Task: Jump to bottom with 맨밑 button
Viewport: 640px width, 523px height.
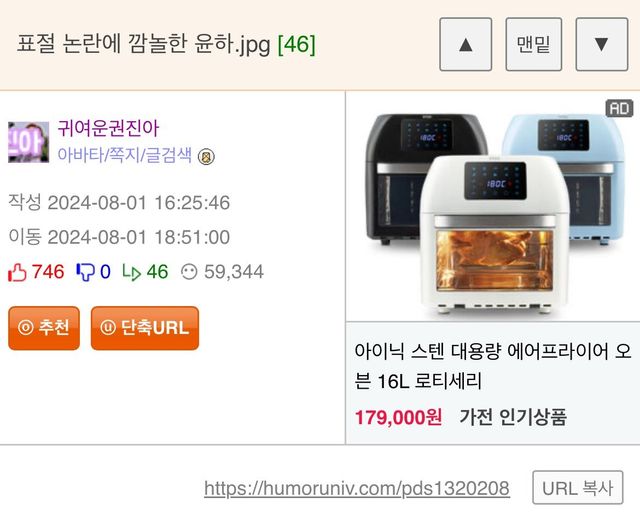Action: tap(533, 44)
